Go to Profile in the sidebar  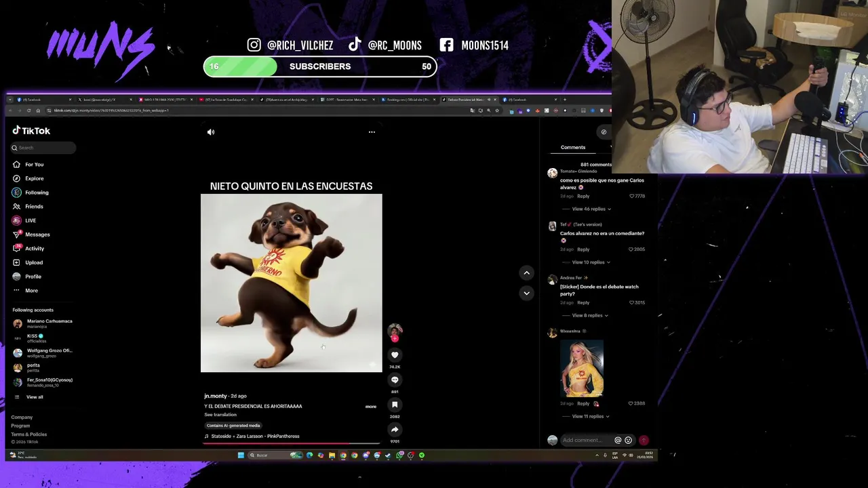27,277
